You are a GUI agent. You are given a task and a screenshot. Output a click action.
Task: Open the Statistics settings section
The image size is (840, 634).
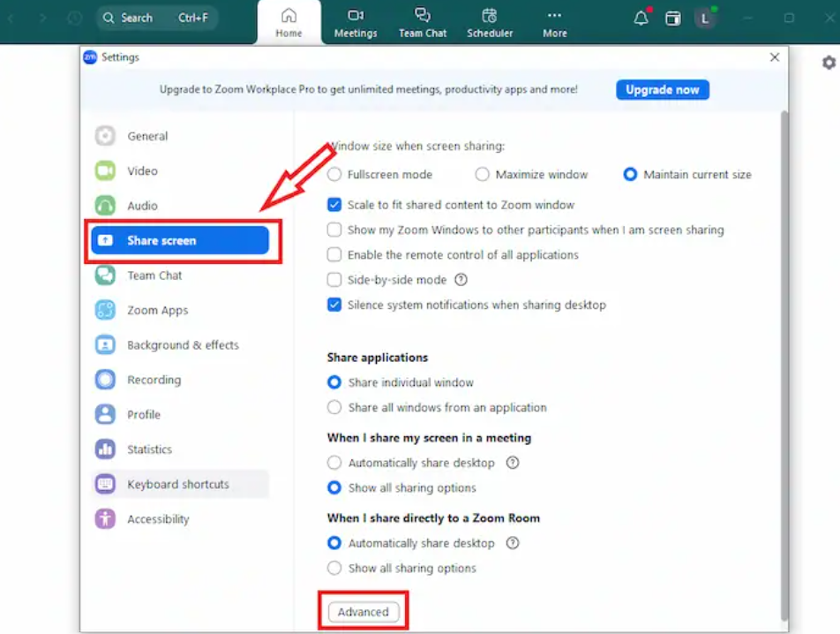pyautogui.click(x=180, y=449)
